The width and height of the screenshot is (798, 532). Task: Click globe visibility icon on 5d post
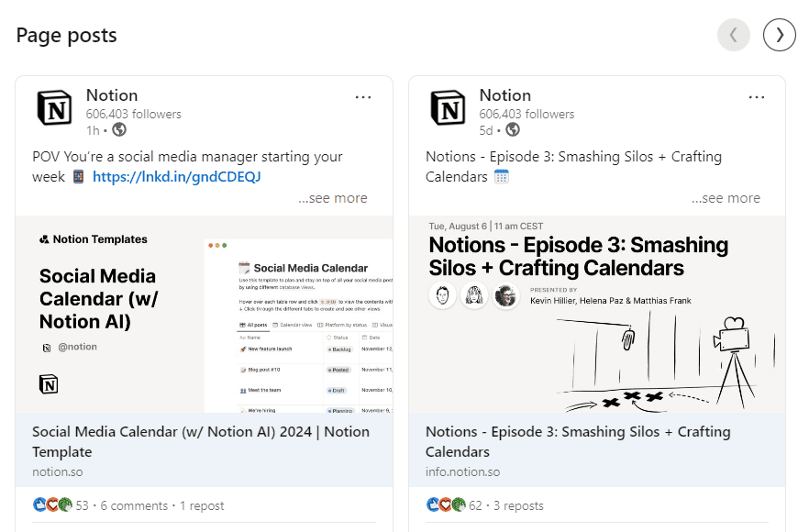click(513, 130)
